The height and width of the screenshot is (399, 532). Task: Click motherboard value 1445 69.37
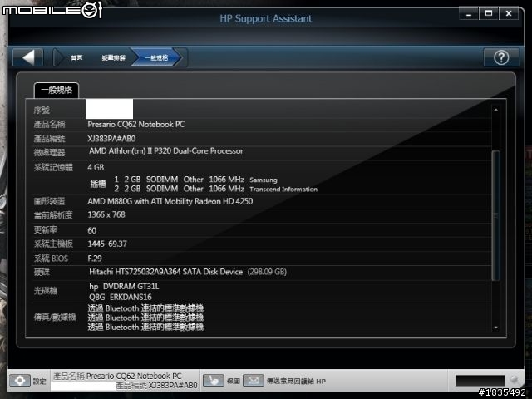[107, 244]
